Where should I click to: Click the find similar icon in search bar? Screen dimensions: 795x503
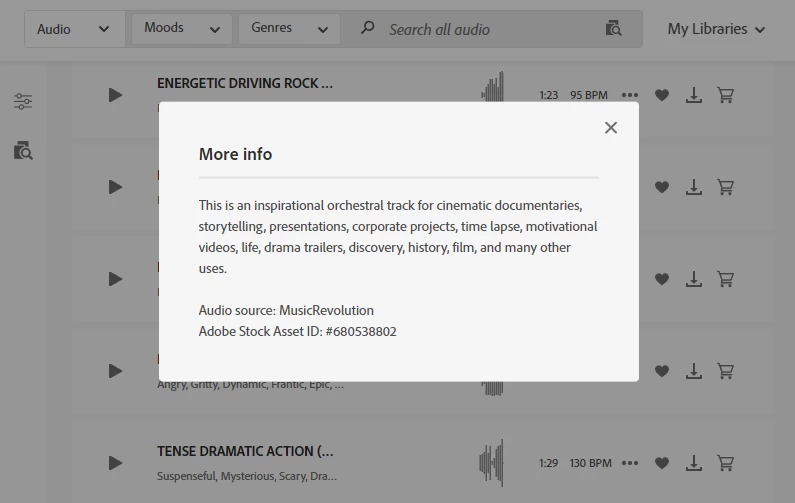point(614,29)
